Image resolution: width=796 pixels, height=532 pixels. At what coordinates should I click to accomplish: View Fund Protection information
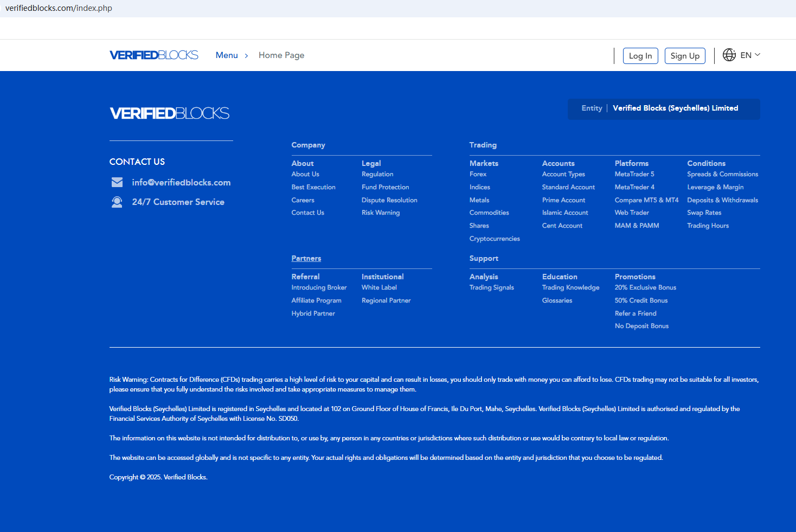(386, 187)
